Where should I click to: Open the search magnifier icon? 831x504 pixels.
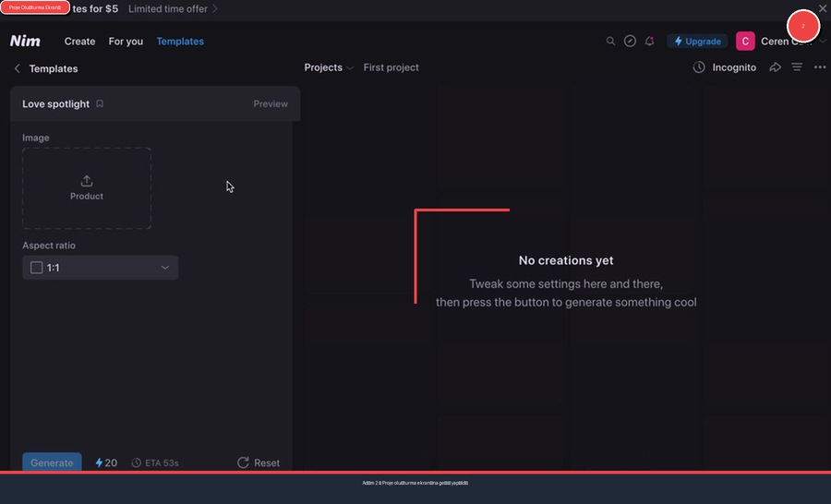610,42
